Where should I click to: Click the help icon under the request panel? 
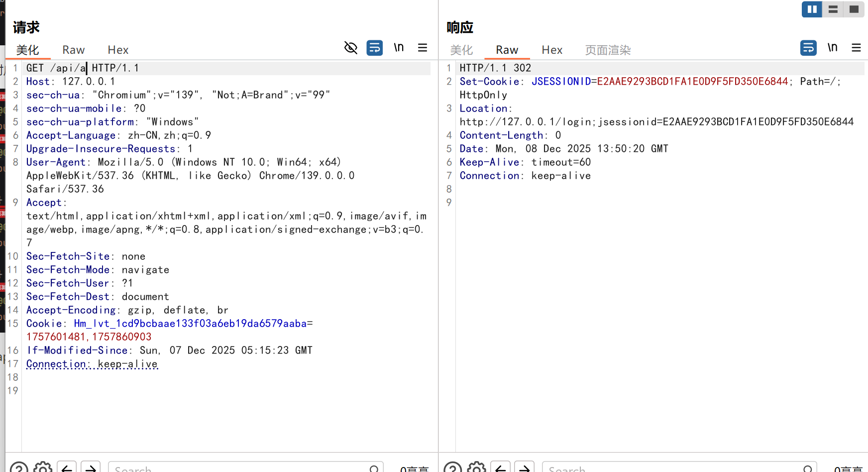point(19,469)
